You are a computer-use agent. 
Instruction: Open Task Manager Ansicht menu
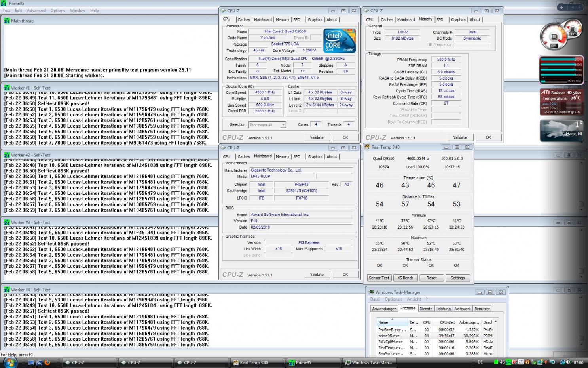414,299
